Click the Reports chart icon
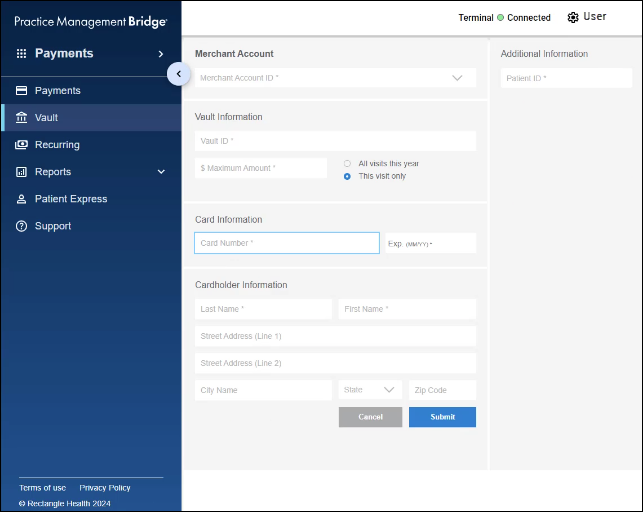The width and height of the screenshot is (643, 512). point(21,172)
